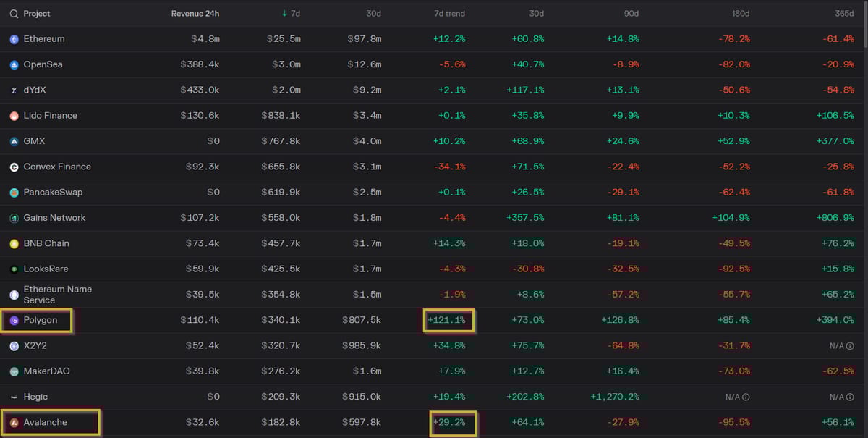Click the info icon in Hegic 365d cell
This screenshot has width=868, height=438.
[x=850, y=397]
